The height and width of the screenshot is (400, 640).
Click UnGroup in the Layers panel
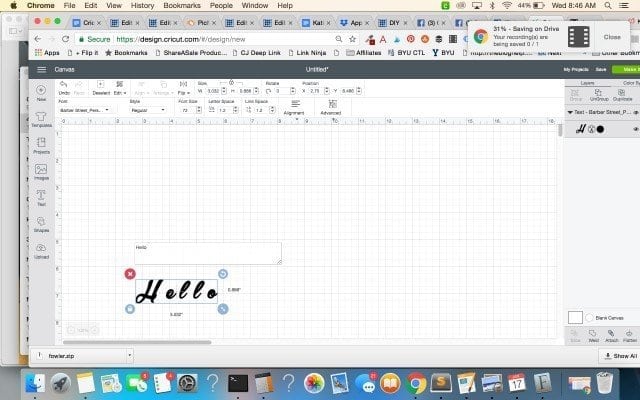pos(599,95)
